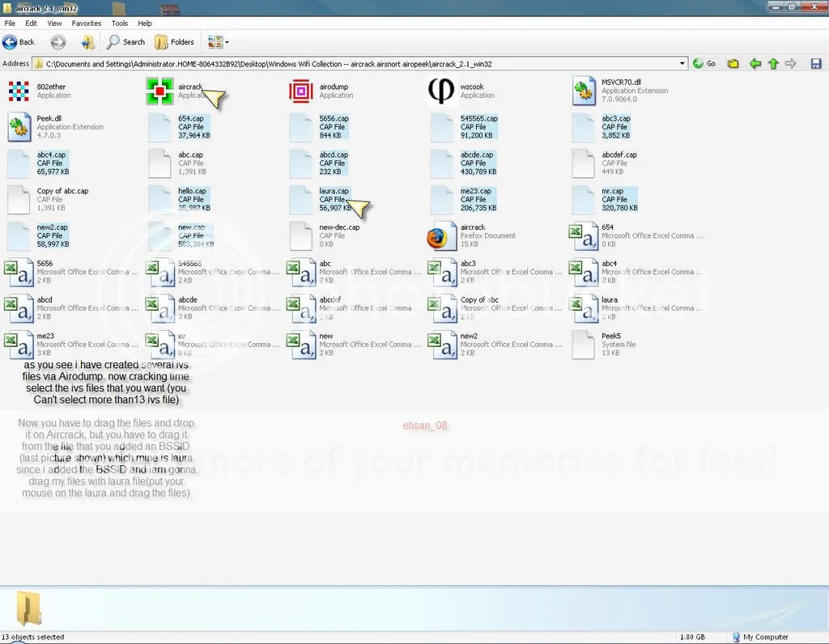Click the abcd.cap file name
Viewport: 829px width, 644px height.
[x=334, y=155]
